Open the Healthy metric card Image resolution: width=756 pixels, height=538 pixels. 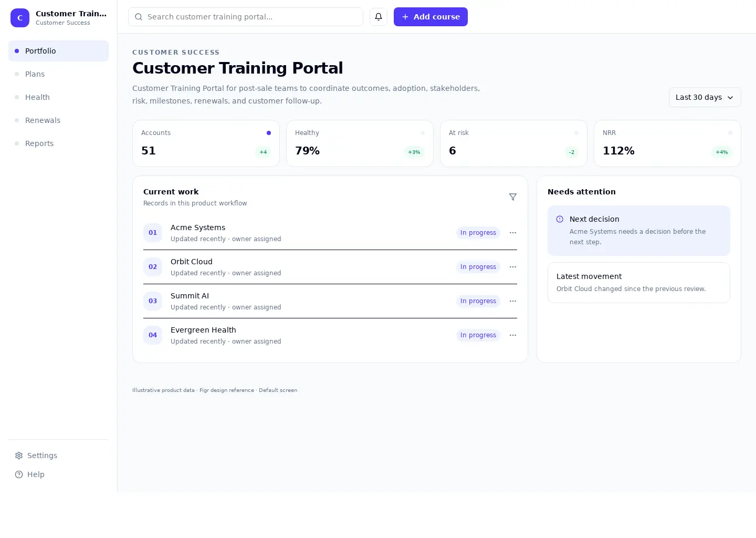360,143
